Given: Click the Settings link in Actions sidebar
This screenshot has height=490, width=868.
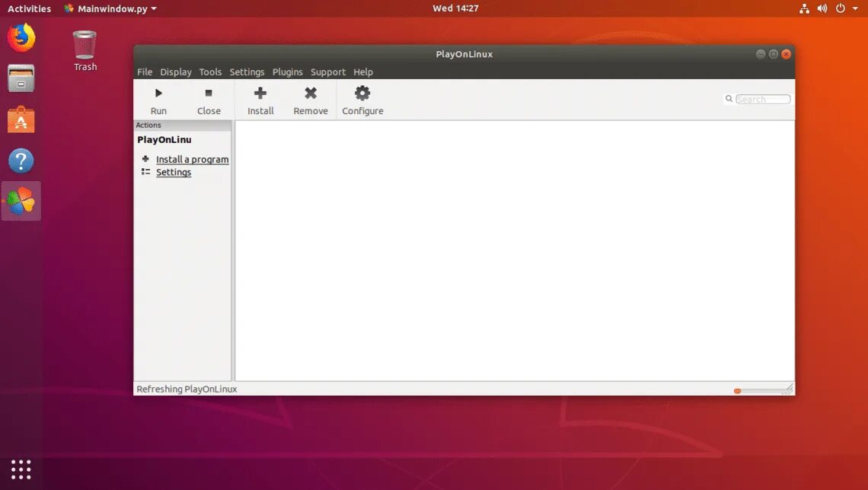Looking at the screenshot, I should (x=174, y=172).
